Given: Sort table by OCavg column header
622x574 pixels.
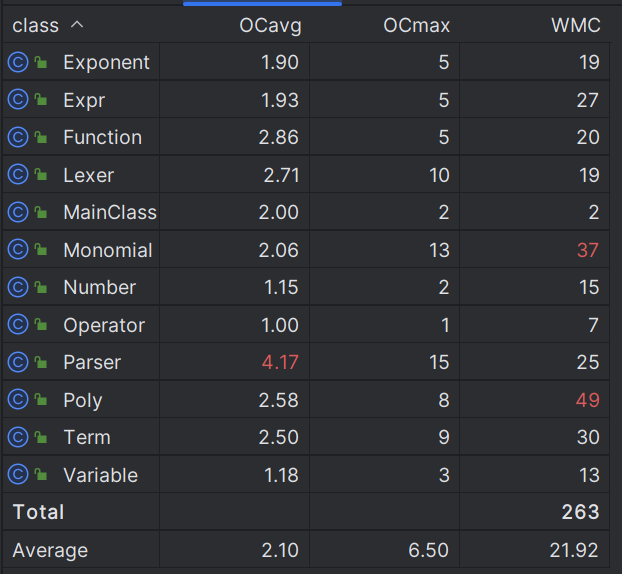Looking at the screenshot, I should coord(270,26).
